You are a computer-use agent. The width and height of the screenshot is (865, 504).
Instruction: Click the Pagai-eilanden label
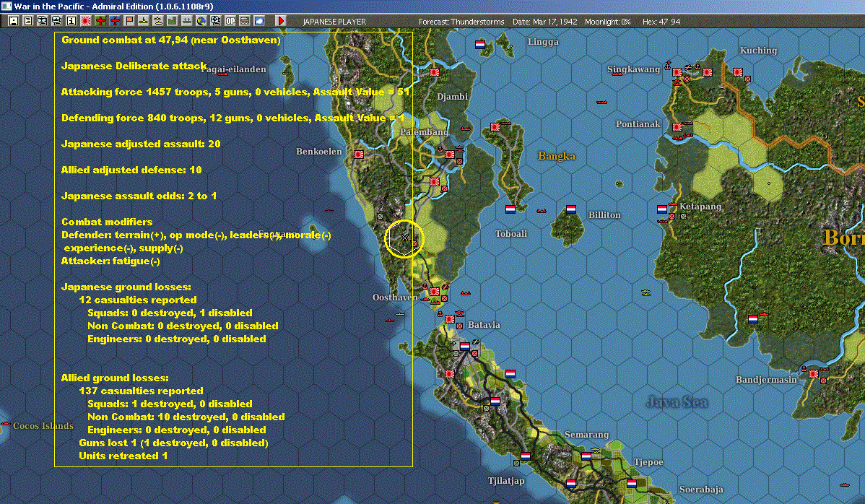pos(233,69)
